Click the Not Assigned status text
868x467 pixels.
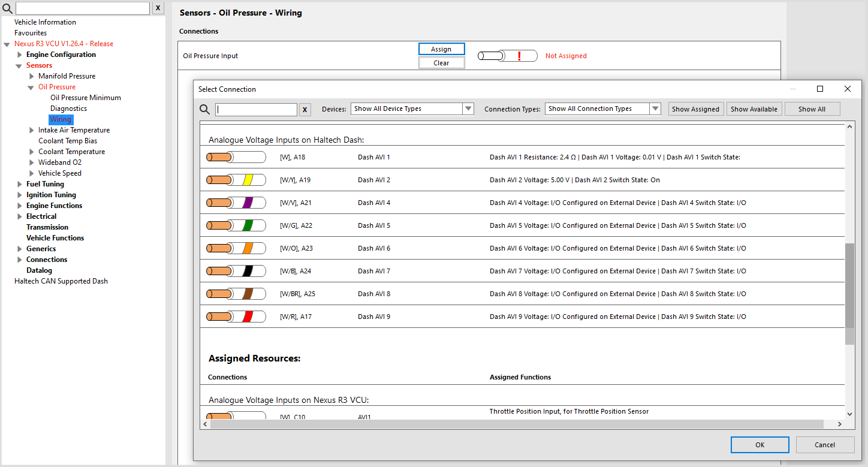(x=566, y=56)
